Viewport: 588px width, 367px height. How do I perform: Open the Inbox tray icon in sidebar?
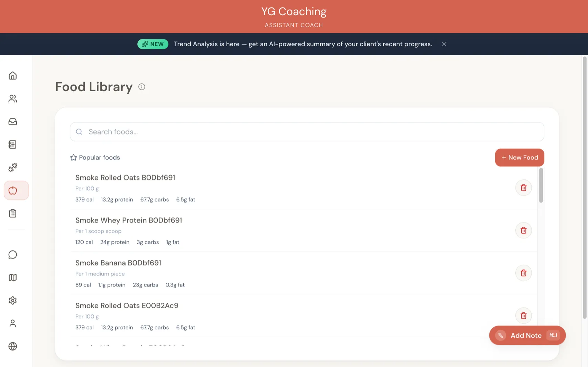(13, 122)
